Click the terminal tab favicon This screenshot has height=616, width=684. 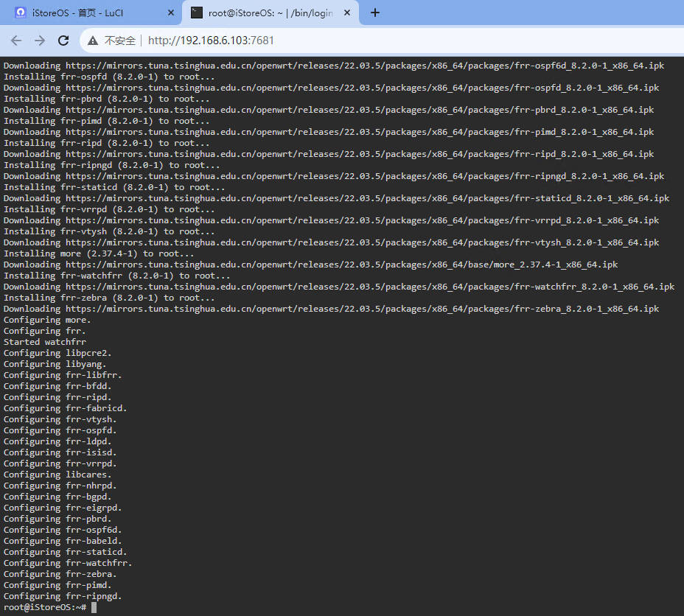point(197,13)
